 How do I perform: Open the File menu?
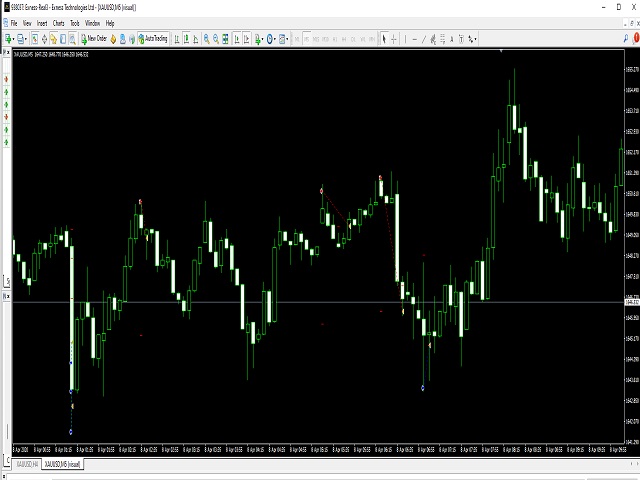[x=14, y=23]
